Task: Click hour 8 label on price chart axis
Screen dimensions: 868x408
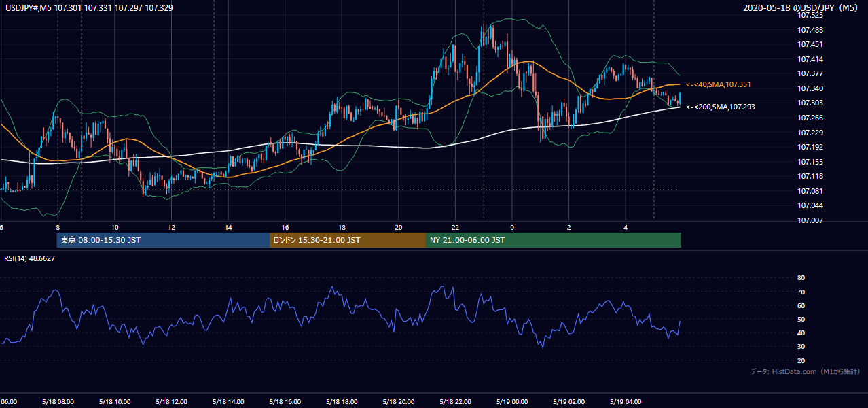Action: (58, 227)
